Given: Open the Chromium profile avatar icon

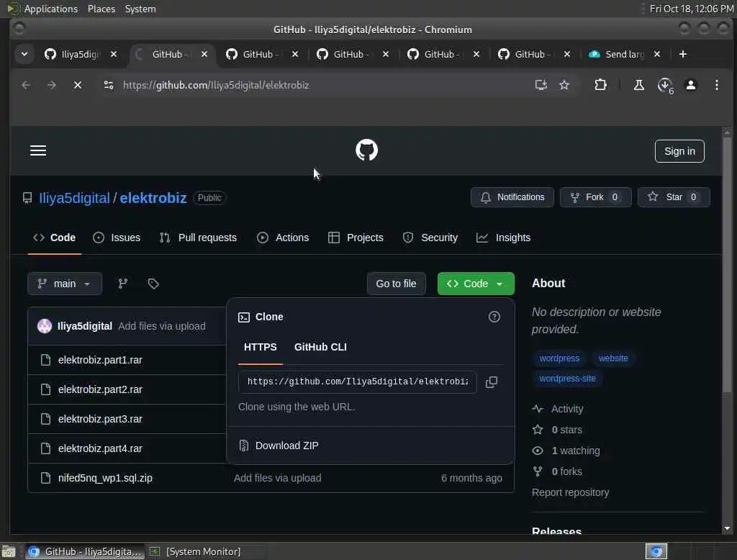Looking at the screenshot, I should (690, 85).
